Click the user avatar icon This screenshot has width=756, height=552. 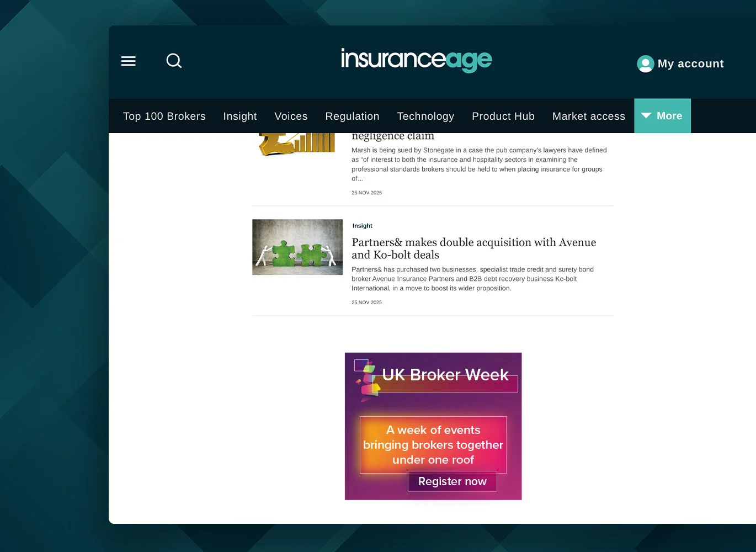(645, 64)
